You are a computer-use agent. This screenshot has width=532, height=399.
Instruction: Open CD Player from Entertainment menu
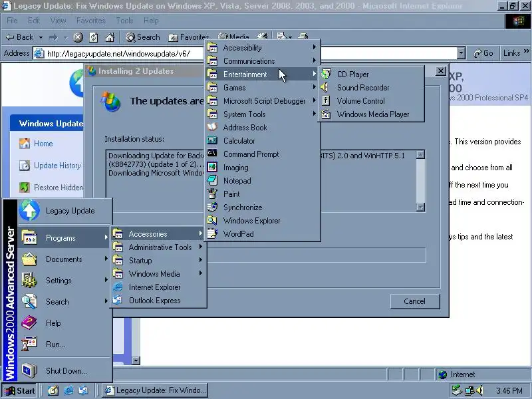tap(371, 74)
